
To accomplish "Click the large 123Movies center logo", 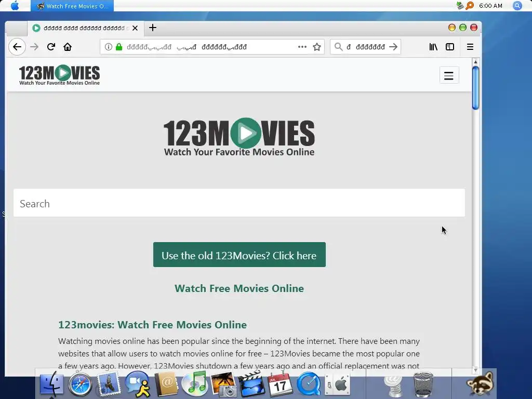I will pos(239,137).
